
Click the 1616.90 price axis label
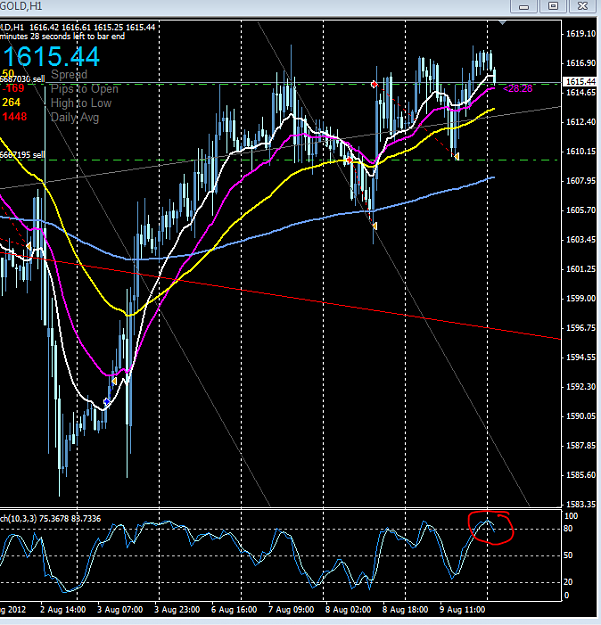click(x=581, y=63)
